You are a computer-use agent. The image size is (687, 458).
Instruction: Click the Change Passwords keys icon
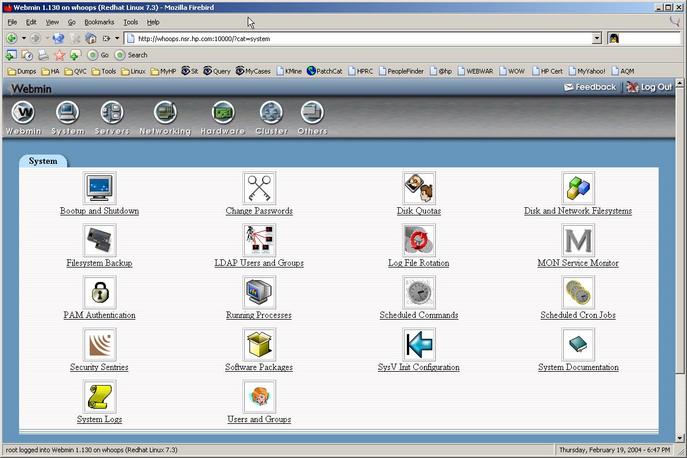(259, 188)
